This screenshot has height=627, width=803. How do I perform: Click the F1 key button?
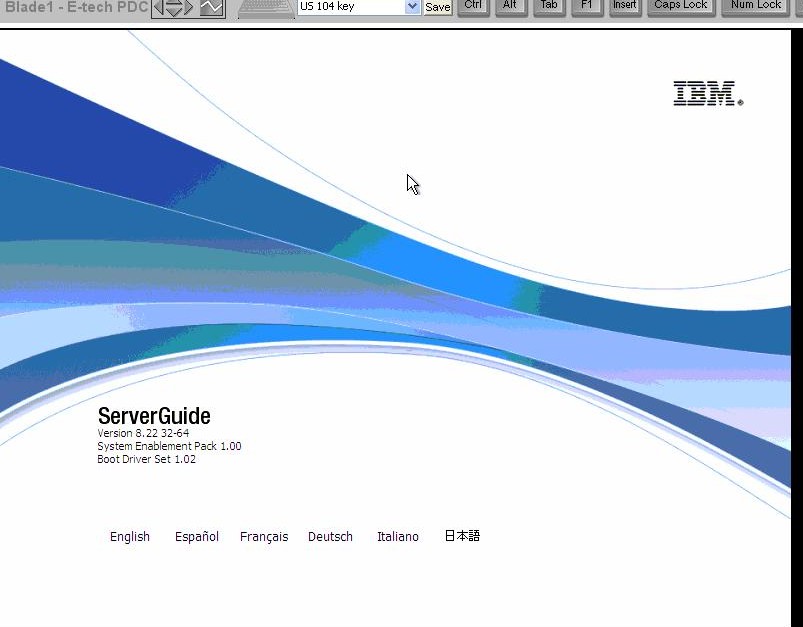587,7
